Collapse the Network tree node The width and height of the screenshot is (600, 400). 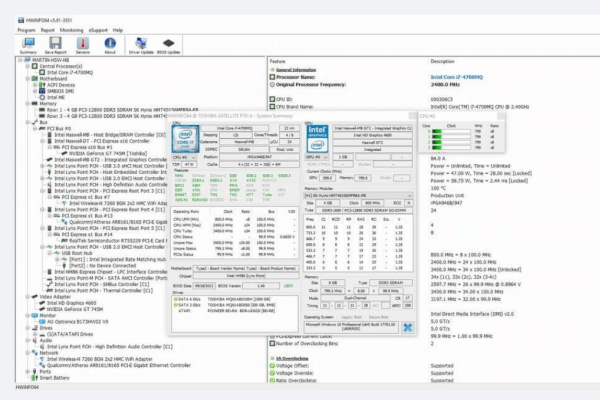pyautogui.click(x=28, y=353)
